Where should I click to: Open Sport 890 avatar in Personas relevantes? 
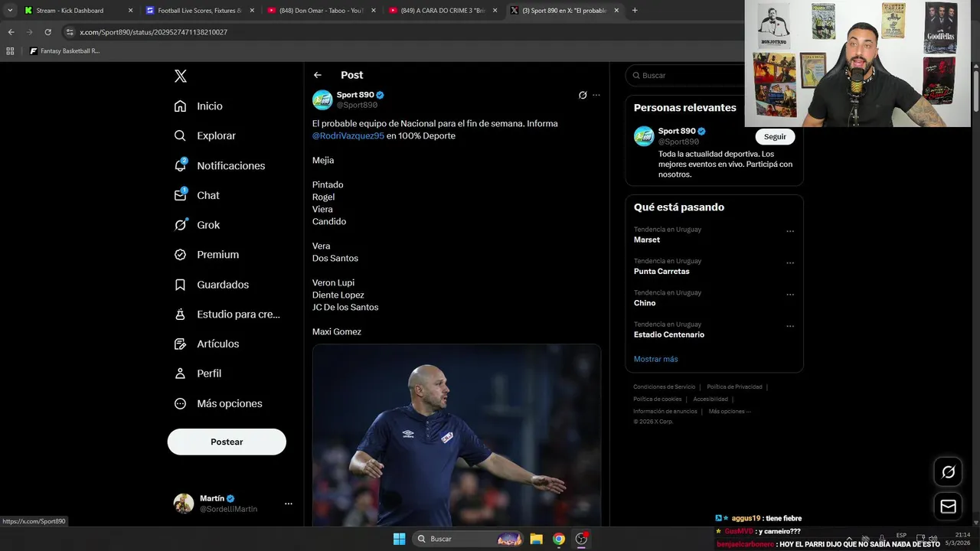[644, 136]
